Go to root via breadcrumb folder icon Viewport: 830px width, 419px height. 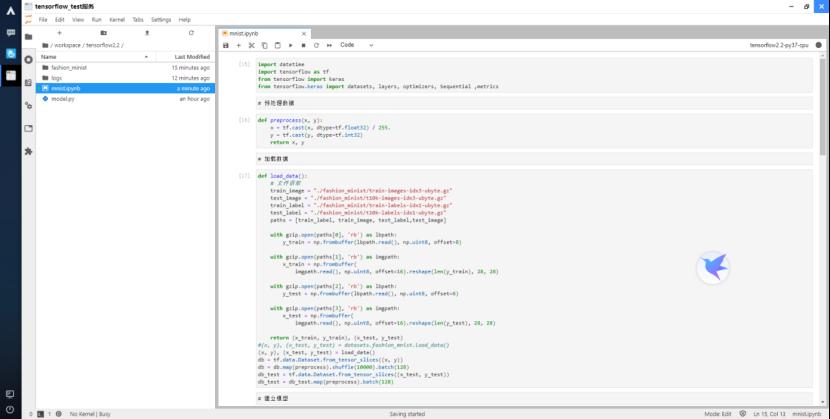point(45,45)
